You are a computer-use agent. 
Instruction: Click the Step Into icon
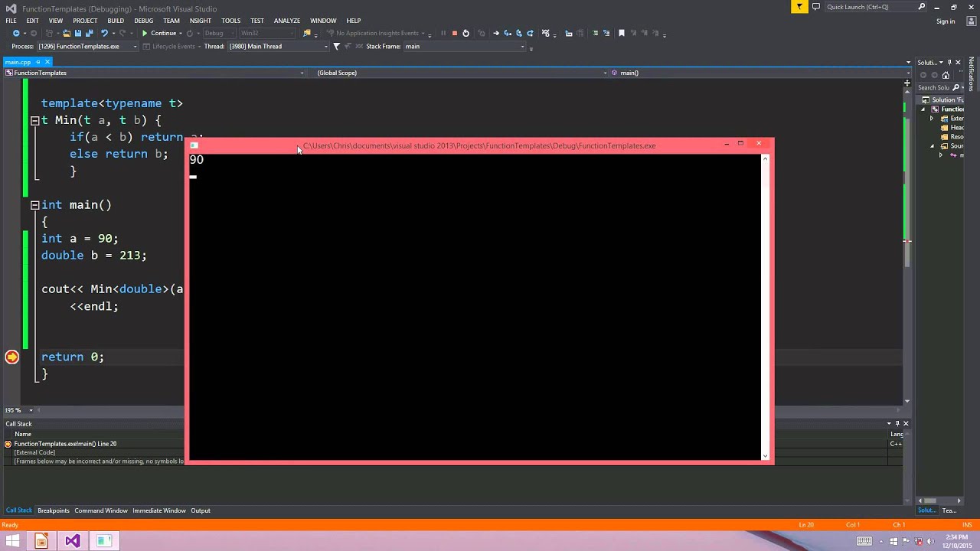pos(507,33)
